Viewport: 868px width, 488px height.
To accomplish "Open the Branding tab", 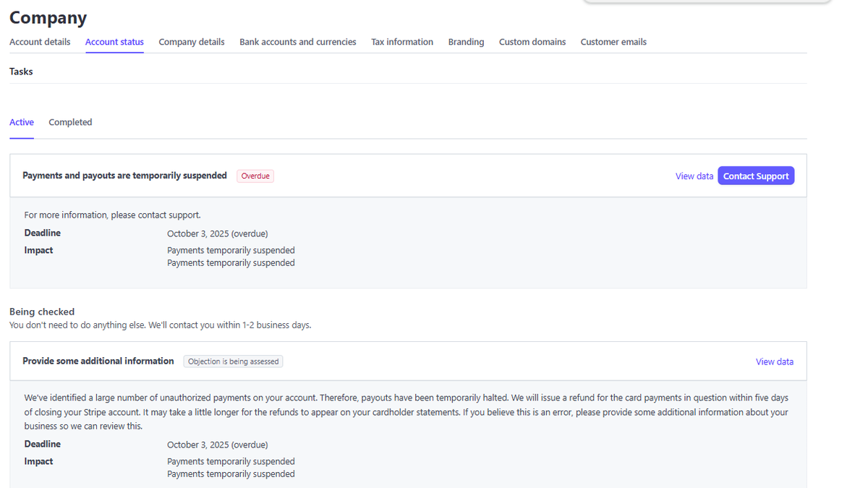I will pos(466,42).
